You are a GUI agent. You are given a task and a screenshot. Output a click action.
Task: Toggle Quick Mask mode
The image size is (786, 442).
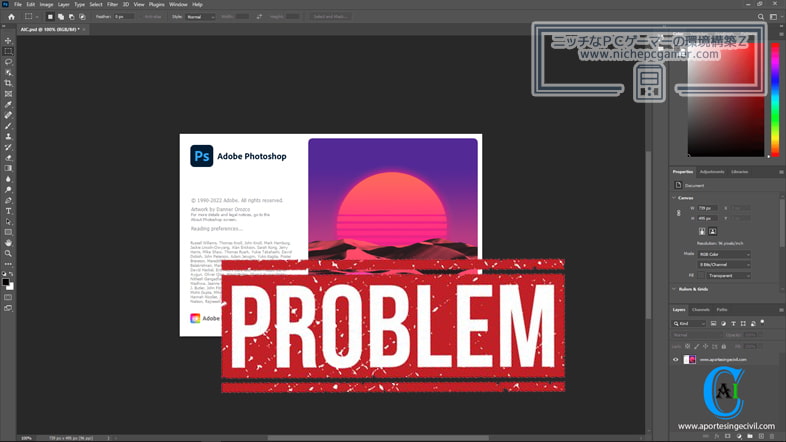click(x=8, y=297)
